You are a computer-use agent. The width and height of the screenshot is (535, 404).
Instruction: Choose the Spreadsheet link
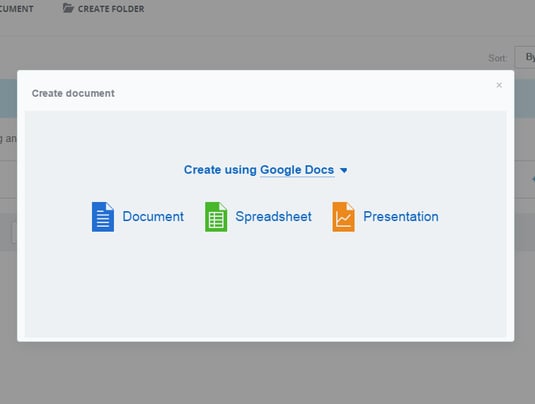pos(274,217)
